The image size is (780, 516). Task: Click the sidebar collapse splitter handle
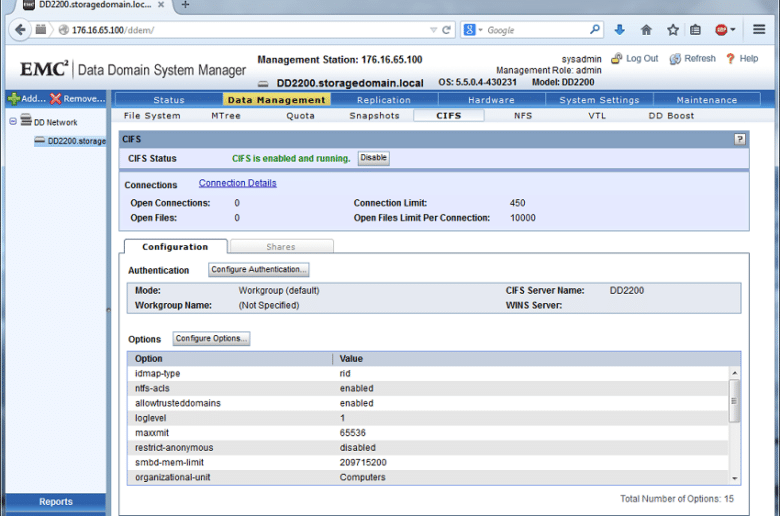108,310
